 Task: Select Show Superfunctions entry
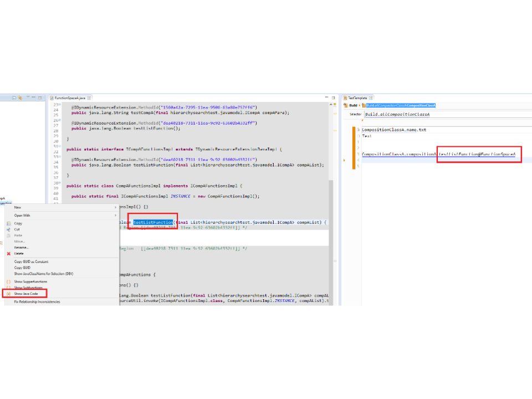(30, 282)
